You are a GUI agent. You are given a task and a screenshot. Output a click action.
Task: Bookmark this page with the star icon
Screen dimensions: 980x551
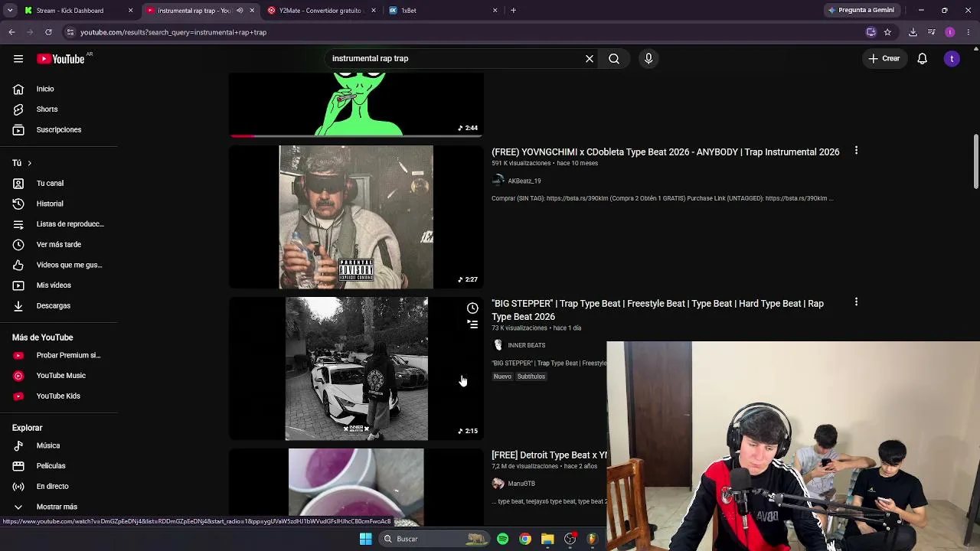point(887,32)
